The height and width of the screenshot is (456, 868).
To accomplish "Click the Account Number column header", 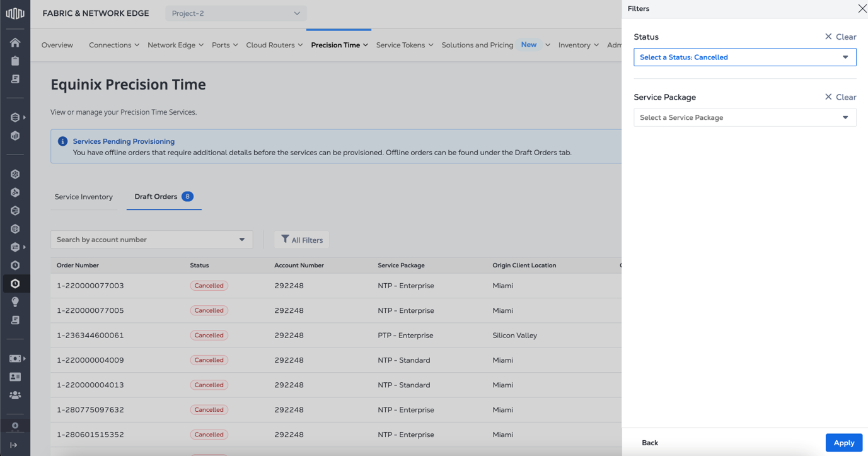I will coord(299,266).
